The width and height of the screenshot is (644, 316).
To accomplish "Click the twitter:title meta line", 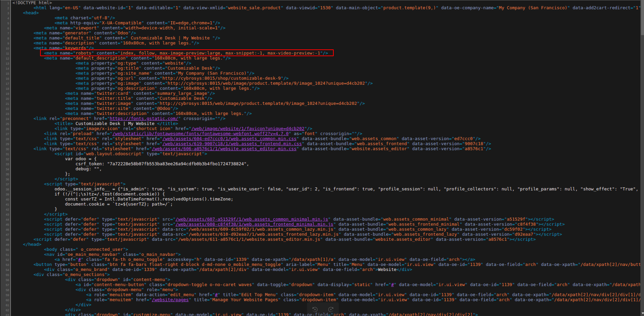I will tap(139, 98).
